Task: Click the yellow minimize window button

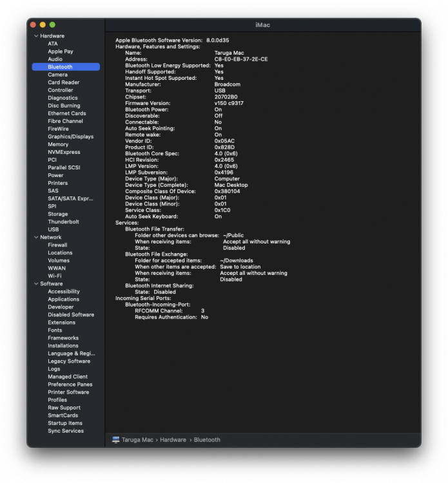Action: (43, 25)
